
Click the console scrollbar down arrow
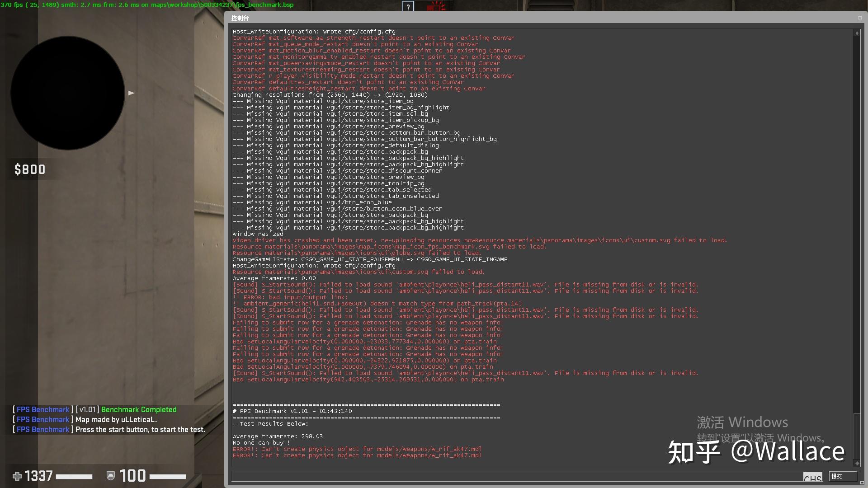click(857, 463)
